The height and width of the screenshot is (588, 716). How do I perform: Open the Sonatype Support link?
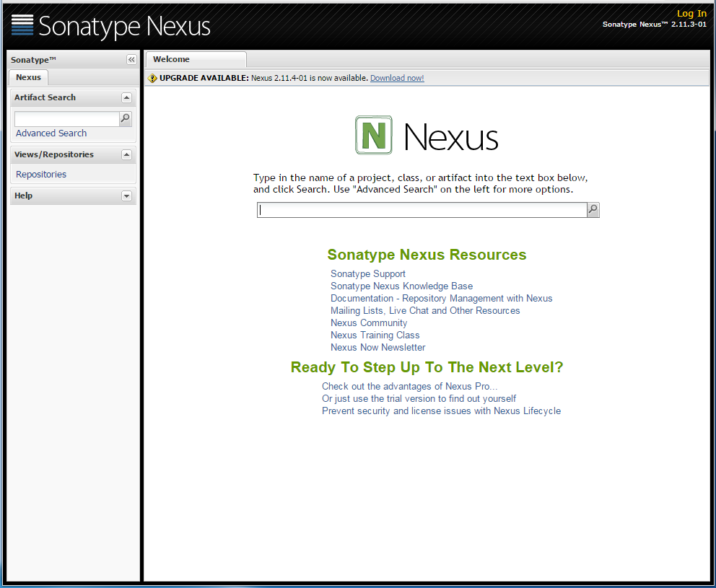click(368, 274)
